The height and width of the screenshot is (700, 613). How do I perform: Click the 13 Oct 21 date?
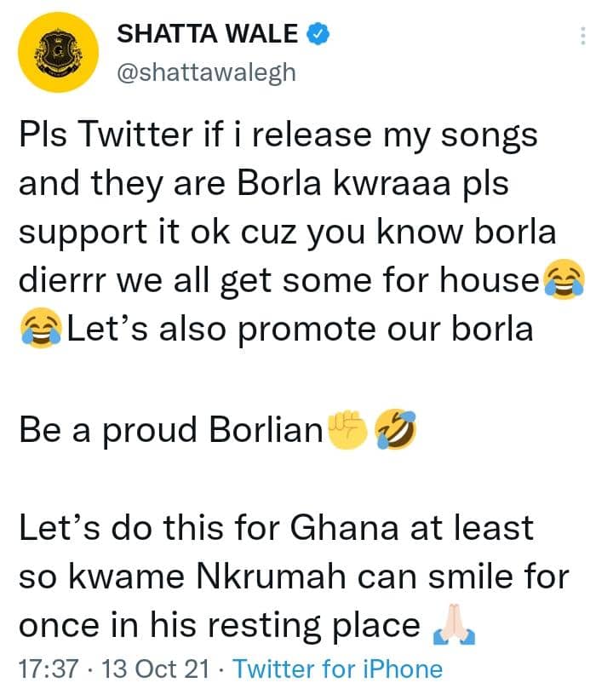[155, 669]
